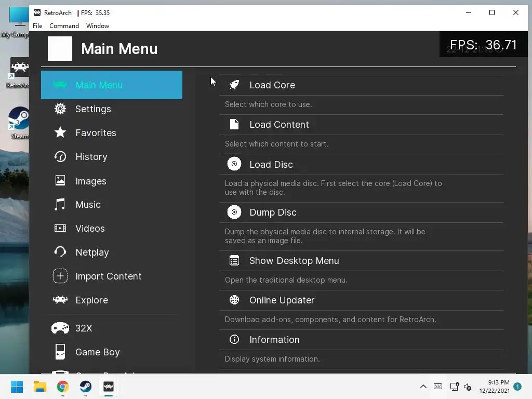Viewport: 532px width, 399px height.
Task: Click the globe icon beside Online Updater
Action: point(234,300)
